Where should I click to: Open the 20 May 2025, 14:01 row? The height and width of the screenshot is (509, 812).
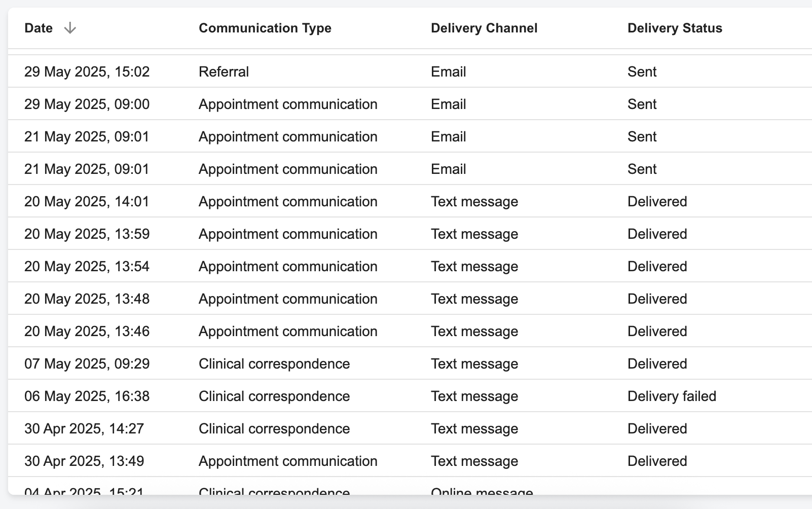point(87,202)
